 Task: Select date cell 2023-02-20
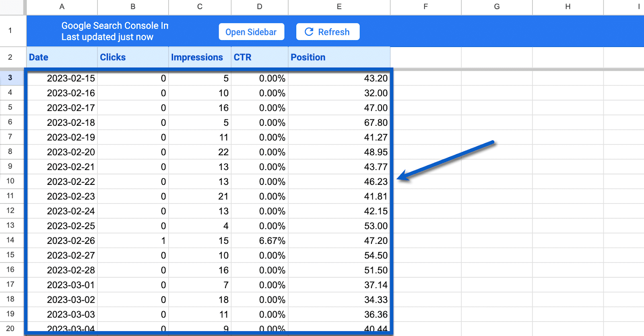point(62,152)
